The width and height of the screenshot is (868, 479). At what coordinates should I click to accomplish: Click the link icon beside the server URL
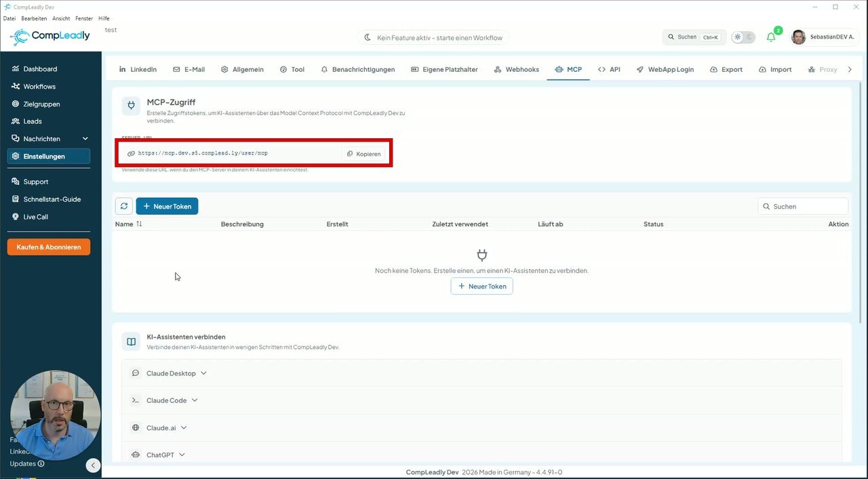click(x=131, y=154)
